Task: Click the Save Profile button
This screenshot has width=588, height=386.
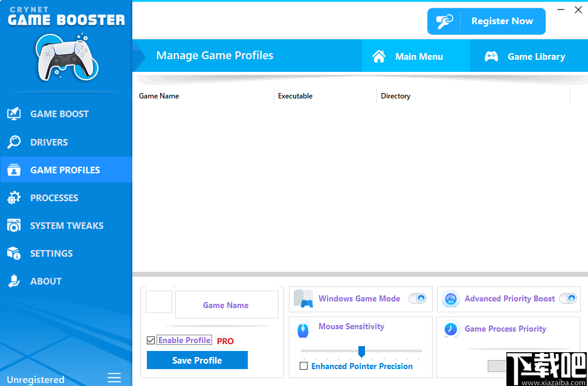Action: point(197,360)
